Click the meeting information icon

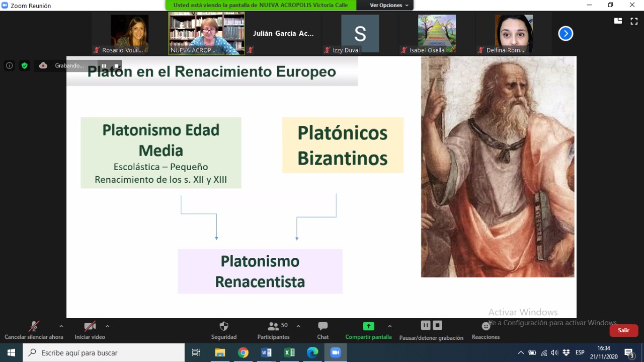point(9,65)
